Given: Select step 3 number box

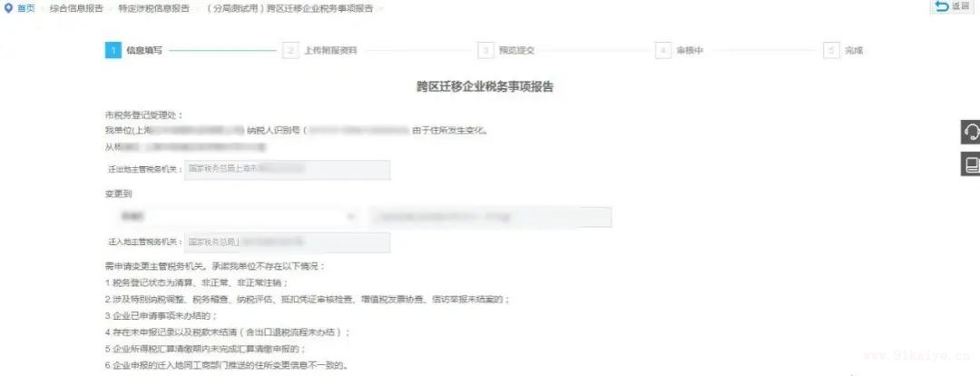Looking at the screenshot, I should pos(485,51).
